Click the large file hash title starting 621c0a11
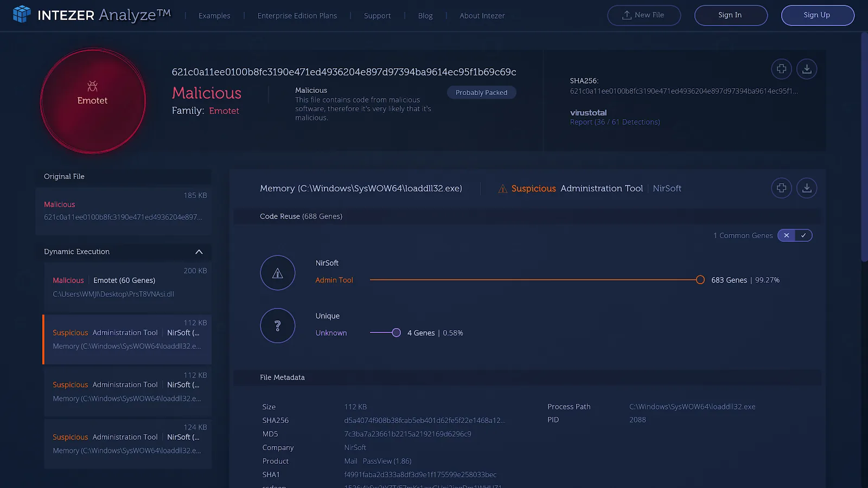 (344, 72)
